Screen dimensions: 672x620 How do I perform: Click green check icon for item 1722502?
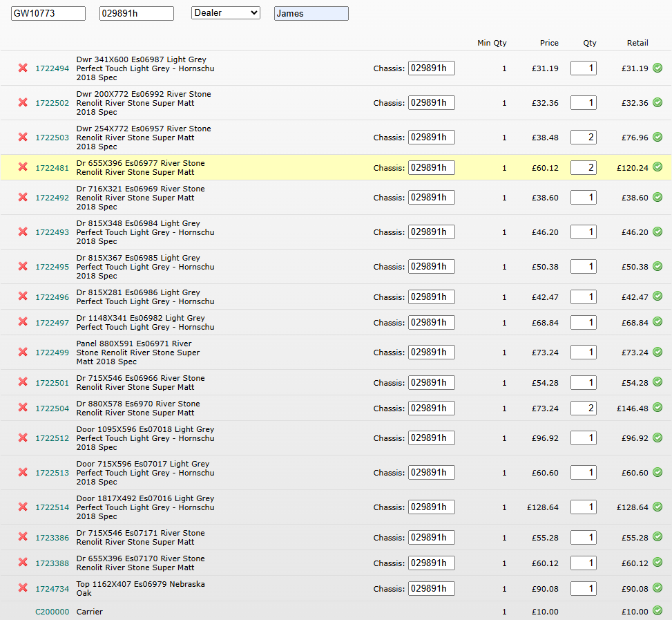[657, 102]
